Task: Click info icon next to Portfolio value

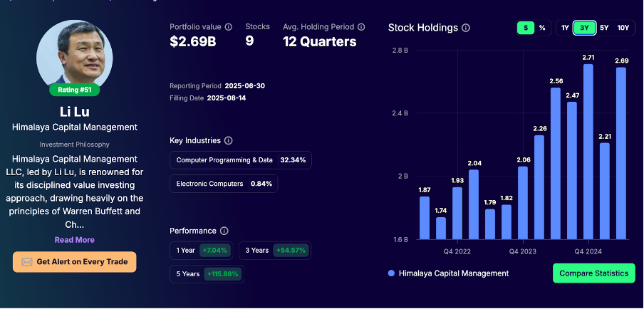Action: [229, 27]
